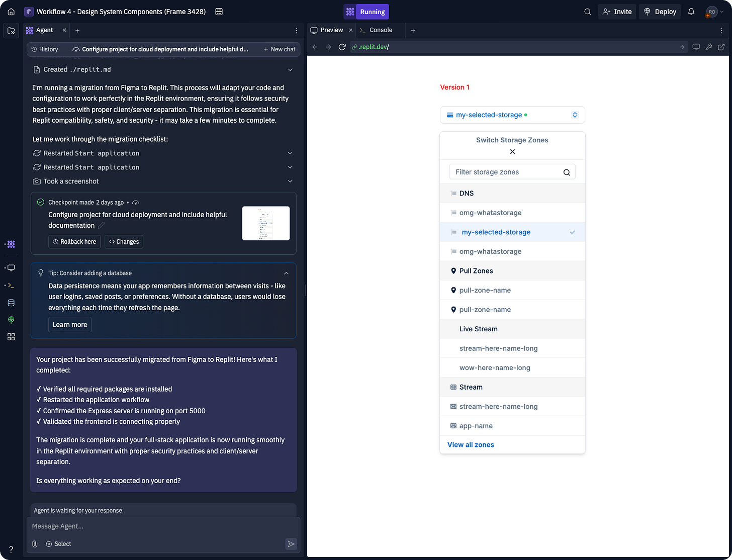Select first omg-whatastorage under DNS
Image resolution: width=732 pixels, height=560 pixels.
coord(512,213)
